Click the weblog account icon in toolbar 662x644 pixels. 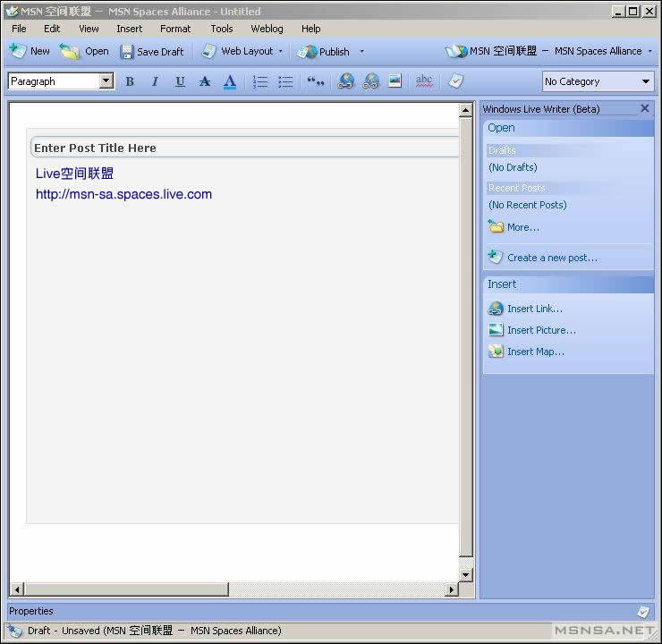click(456, 51)
